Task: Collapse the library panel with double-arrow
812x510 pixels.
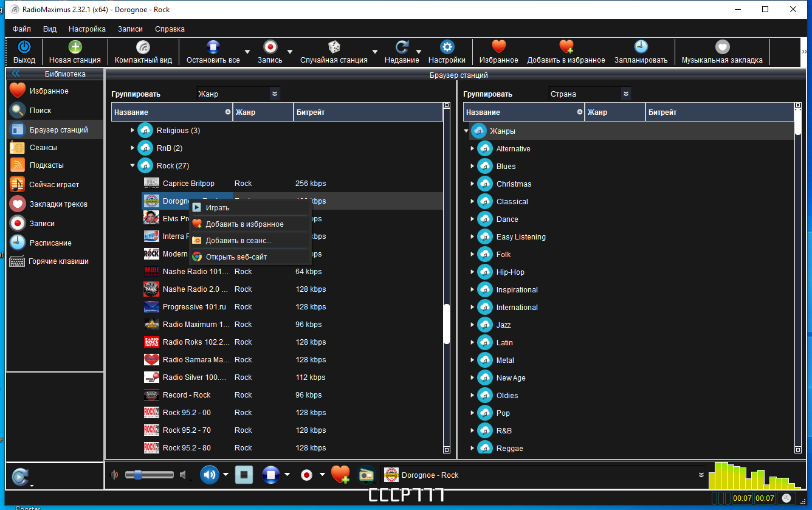Action: click(16, 74)
